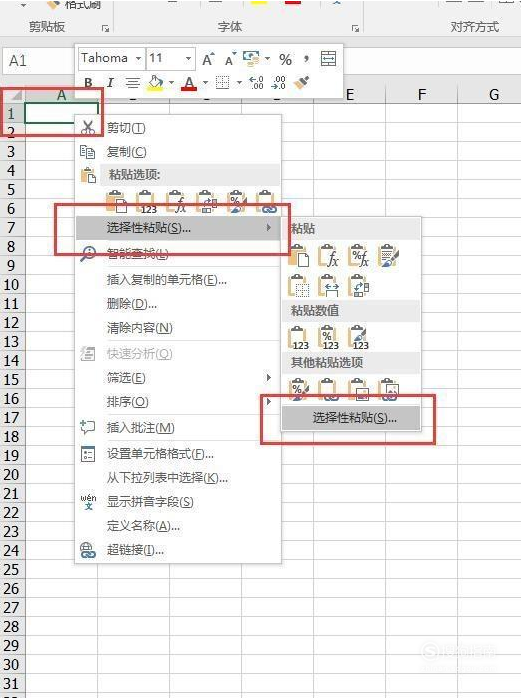The image size is (521, 698).
Task: Click Paste Formulas fx icon under 粘贴选项
Action: [176, 202]
